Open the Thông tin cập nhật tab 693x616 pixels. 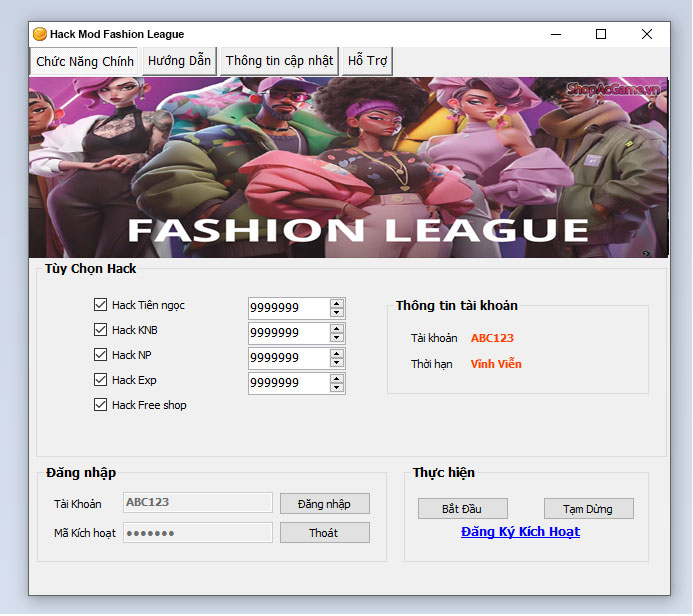279,61
